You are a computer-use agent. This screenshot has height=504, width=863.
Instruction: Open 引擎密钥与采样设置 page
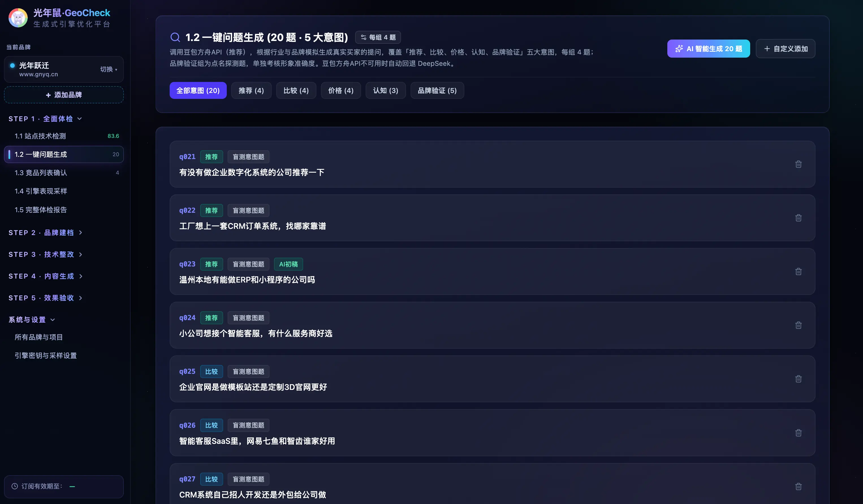64,355
